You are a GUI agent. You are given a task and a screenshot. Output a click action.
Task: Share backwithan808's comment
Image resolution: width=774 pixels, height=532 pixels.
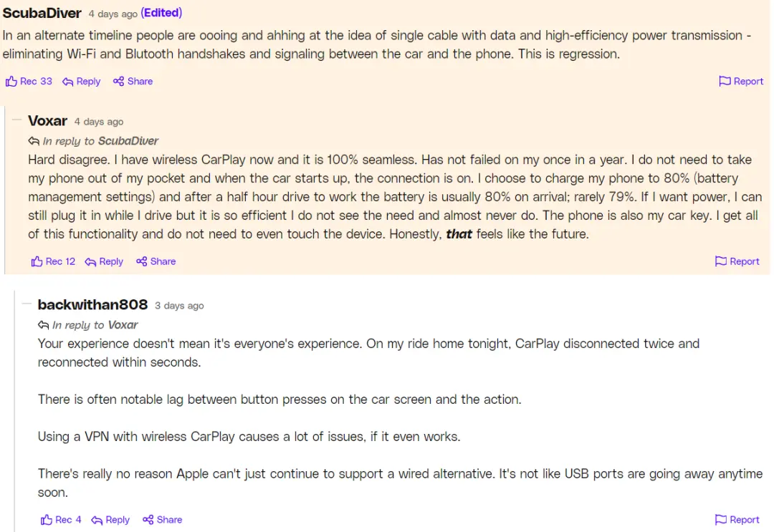pos(162,520)
